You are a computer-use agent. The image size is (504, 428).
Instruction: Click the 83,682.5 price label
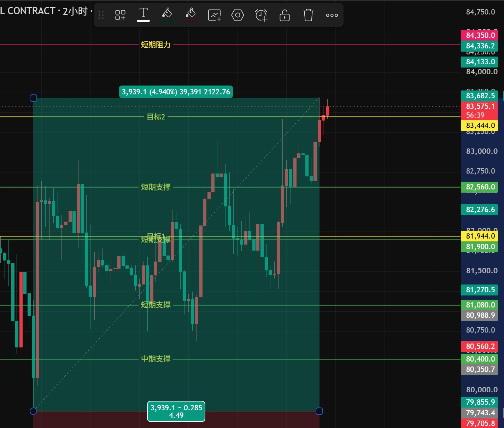click(x=480, y=96)
